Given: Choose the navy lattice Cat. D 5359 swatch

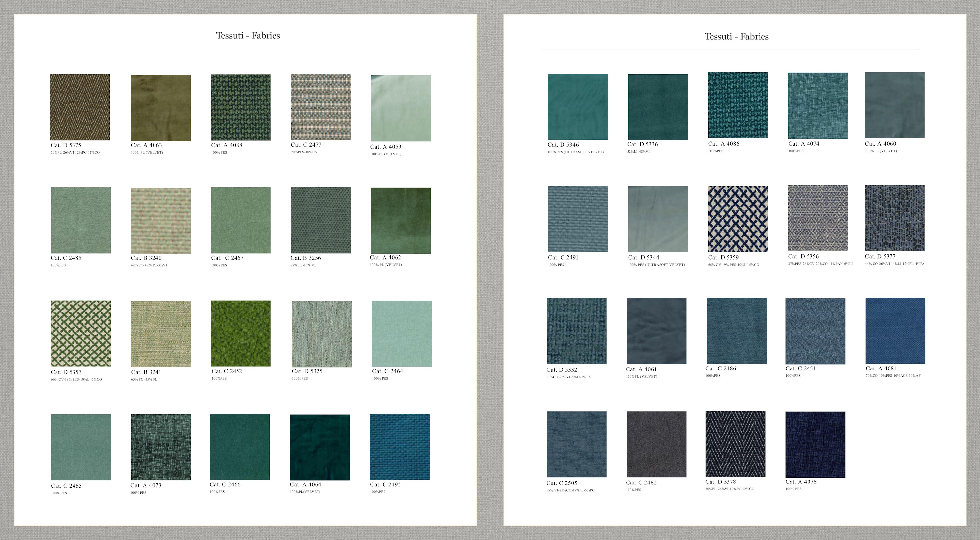Looking at the screenshot, I should [x=738, y=219].
